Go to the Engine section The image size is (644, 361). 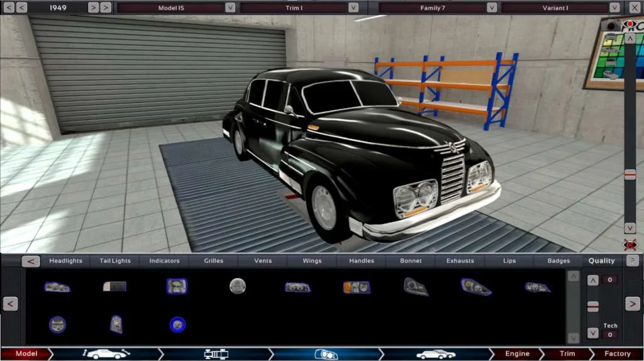coord(517,353)
